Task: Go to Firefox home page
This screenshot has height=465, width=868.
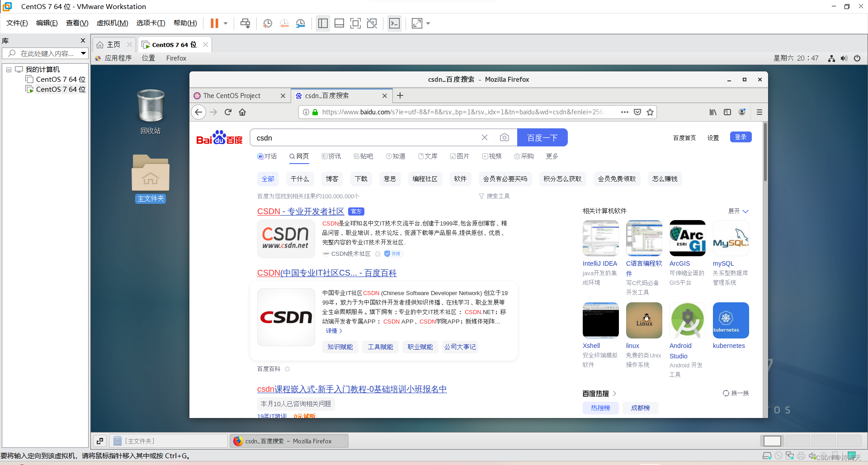Action: [x=242, y=112]
